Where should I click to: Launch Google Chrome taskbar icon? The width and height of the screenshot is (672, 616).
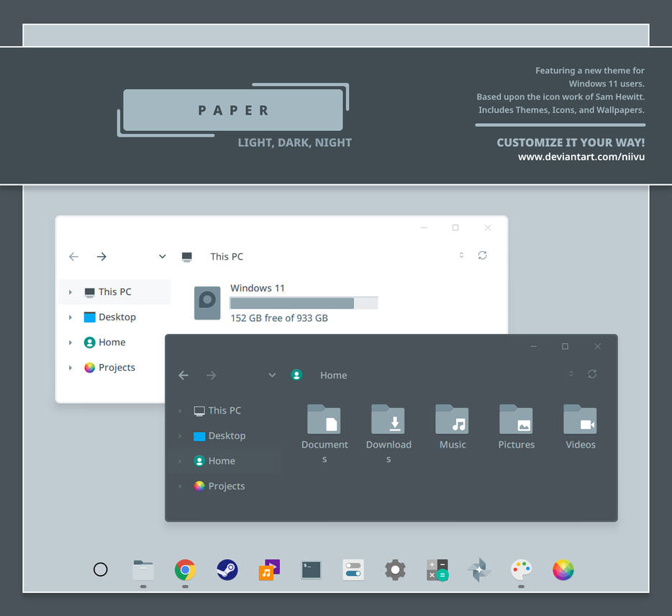click(x=185, y=570)
